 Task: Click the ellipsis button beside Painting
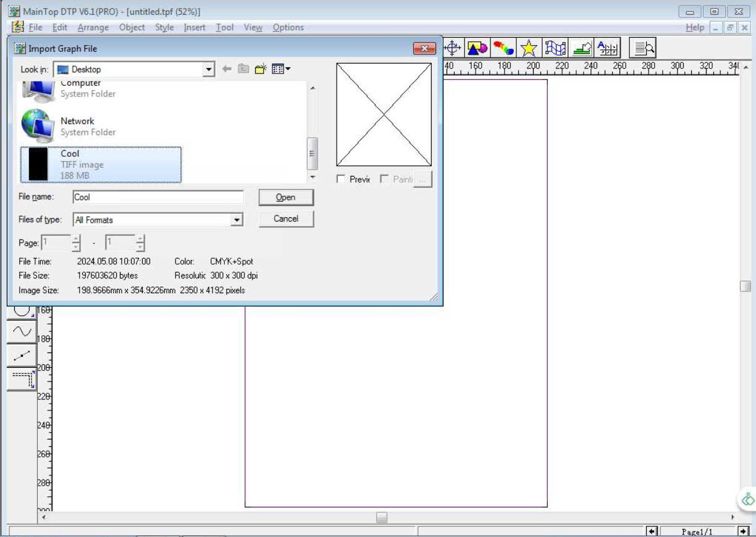[x=422, y=179]
